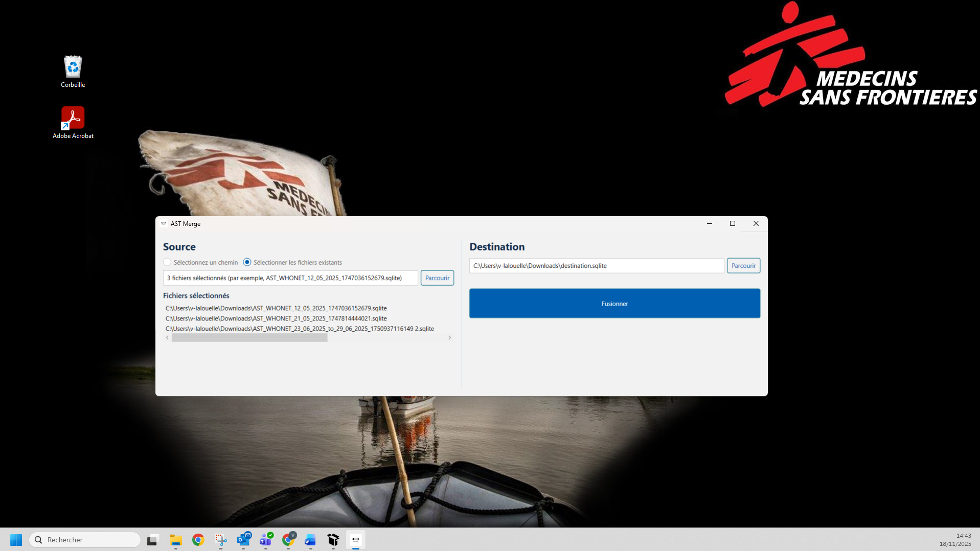Launch the first Google Chrome taskbar icon
This screenshot has height=551, width=980.
pyautogui.click(x=198, y=540)
